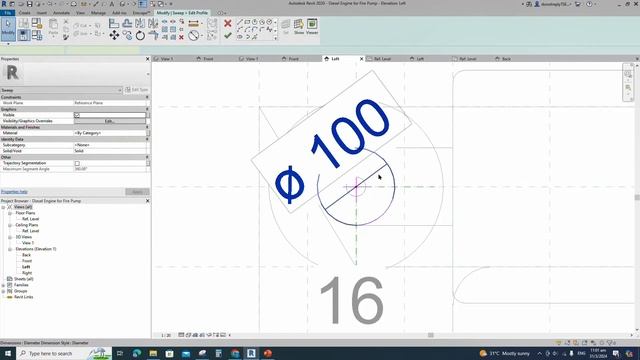
Task: Toggle the Visible checkbox
Action: pyautogui.click(x=77, y=115)
